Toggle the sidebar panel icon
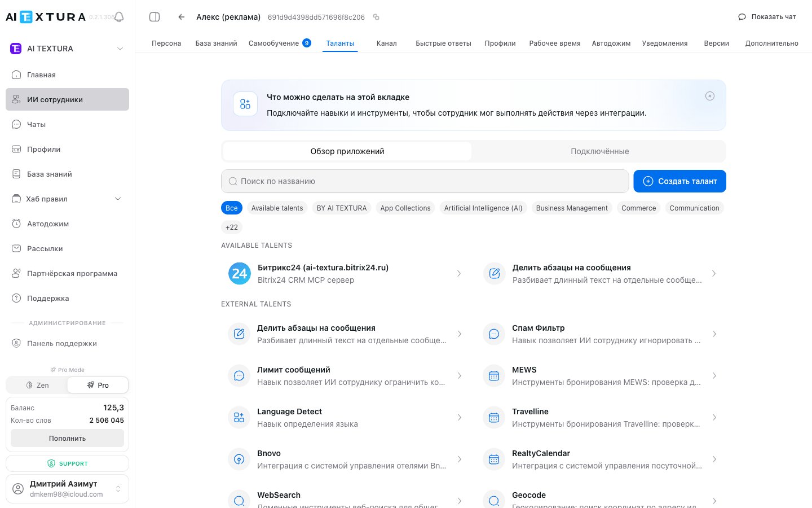 [x=155, y=17]
